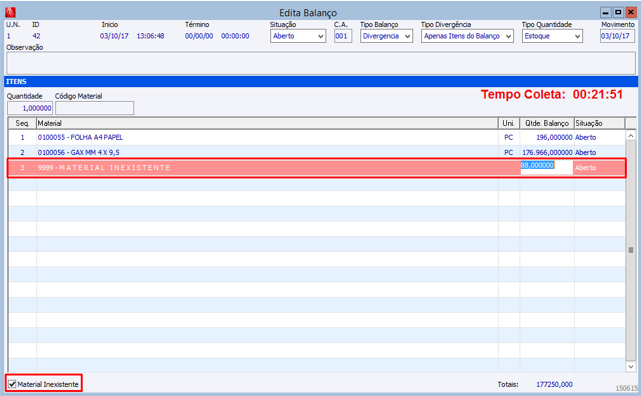Image resolution: width=641 pixels, height=396 pixels.
Task: Expand the Tipo Divergência combo box
Action: [467, 36]
